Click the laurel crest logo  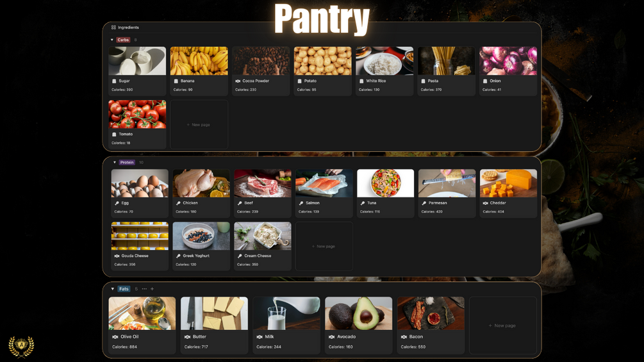[x=21, y=347]
